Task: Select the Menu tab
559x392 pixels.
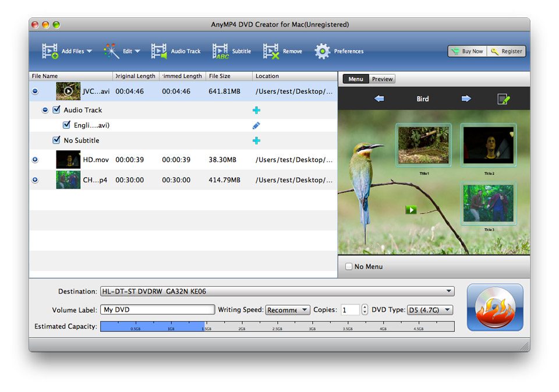Action: (x=356, y=79)
